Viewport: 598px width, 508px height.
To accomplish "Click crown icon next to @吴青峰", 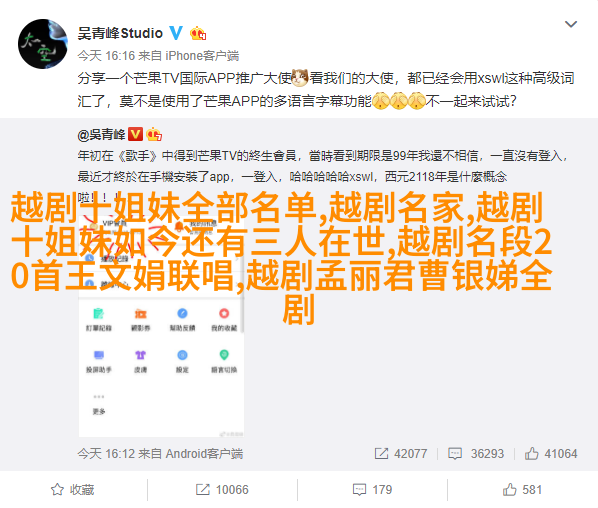I will point(154,134).
